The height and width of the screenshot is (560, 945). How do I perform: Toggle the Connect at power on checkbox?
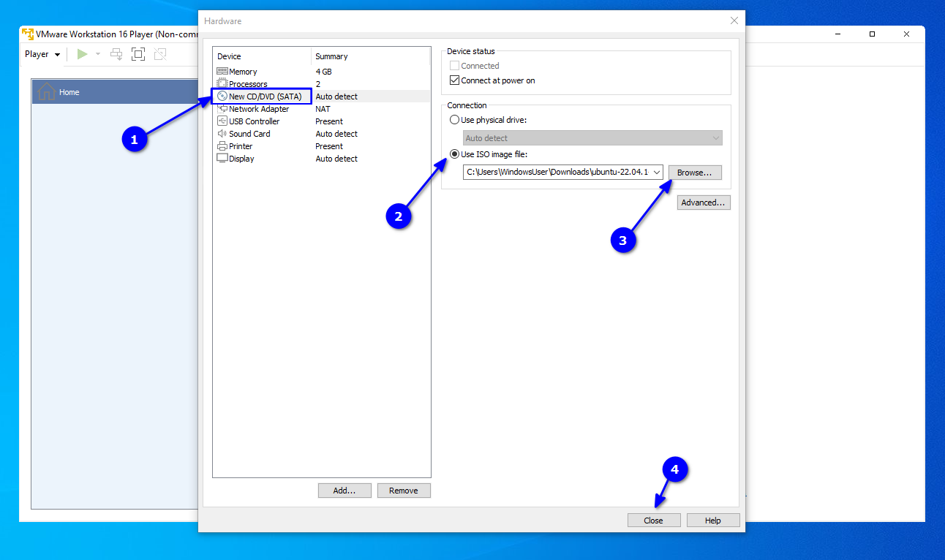tap(454, 80)
